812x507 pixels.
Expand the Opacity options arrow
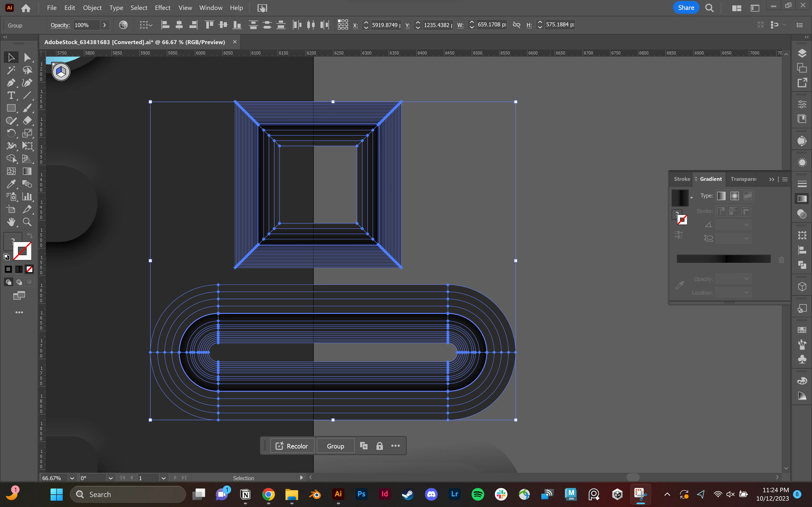pos(104,25)
